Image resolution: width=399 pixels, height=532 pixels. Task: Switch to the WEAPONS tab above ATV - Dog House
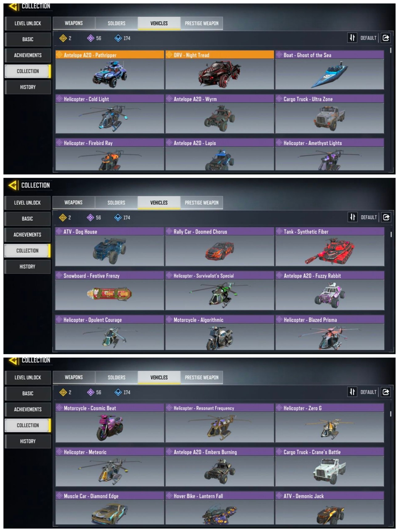pyautogui.click(x=73, y=202)
